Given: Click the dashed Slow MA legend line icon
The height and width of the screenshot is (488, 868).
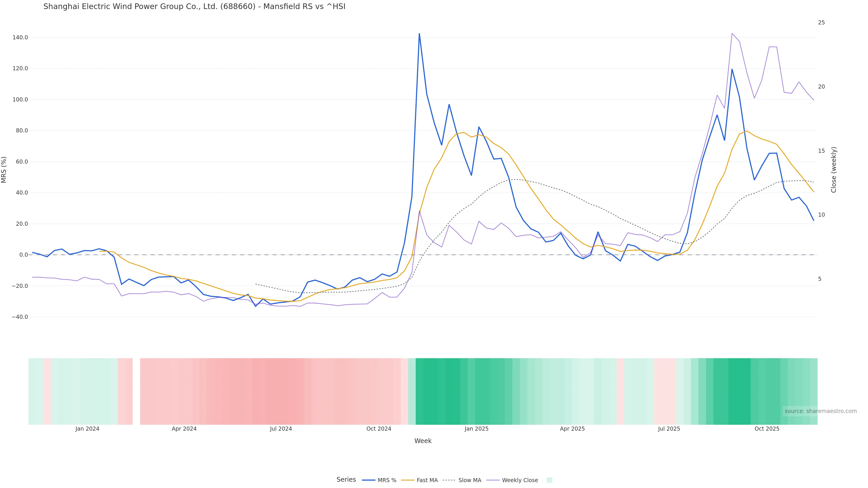Looking at the screenshot, I should tap(449, 480).
